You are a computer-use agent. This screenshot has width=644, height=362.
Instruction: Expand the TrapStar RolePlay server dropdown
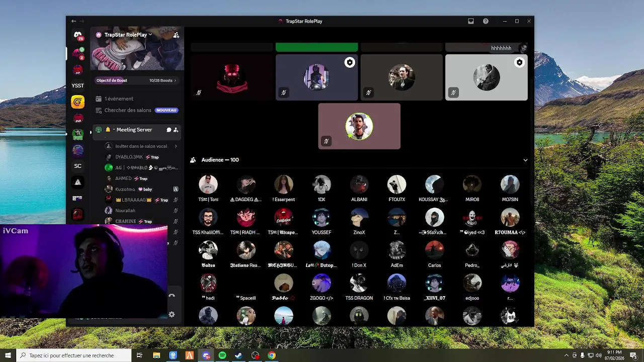[x=150, y=35]
